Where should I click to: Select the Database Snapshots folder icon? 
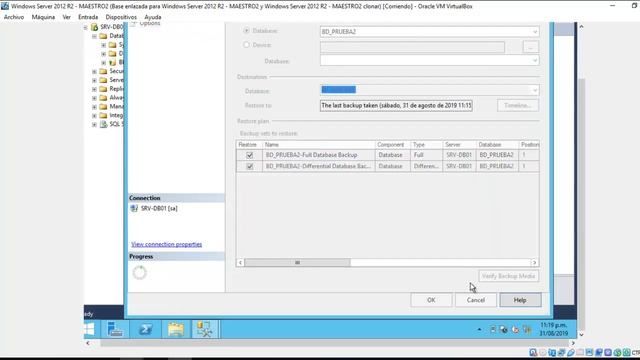click(112, 53)
